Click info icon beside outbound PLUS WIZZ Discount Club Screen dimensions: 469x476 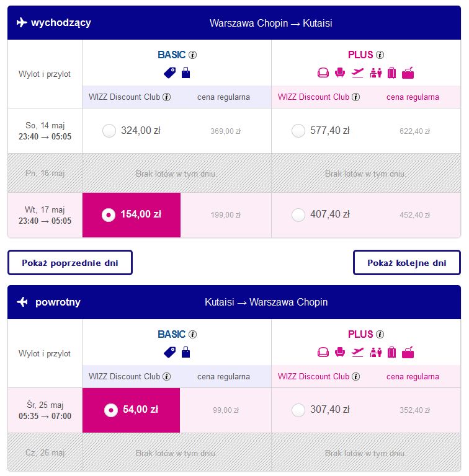[x=355, y=97]
